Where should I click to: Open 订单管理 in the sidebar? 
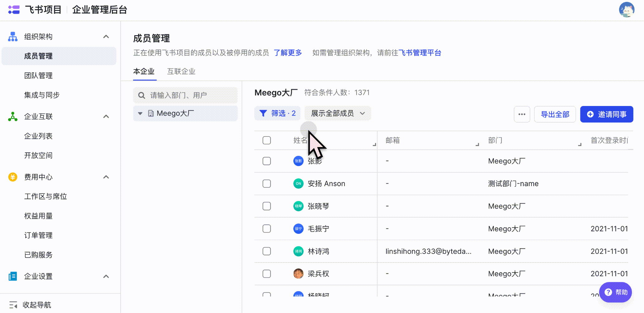[x=38, y=235]
